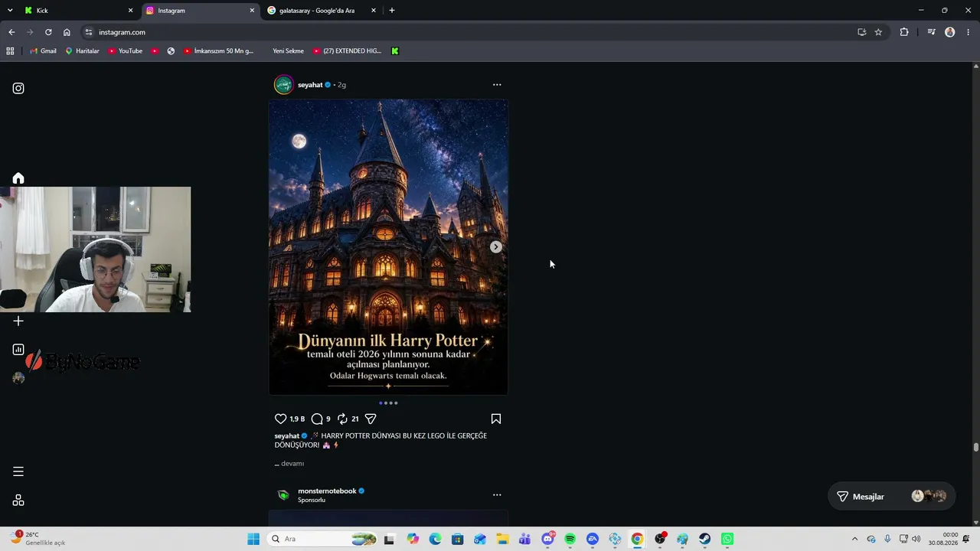
Task: Create a new post with the plus icon
Action: 18,321
